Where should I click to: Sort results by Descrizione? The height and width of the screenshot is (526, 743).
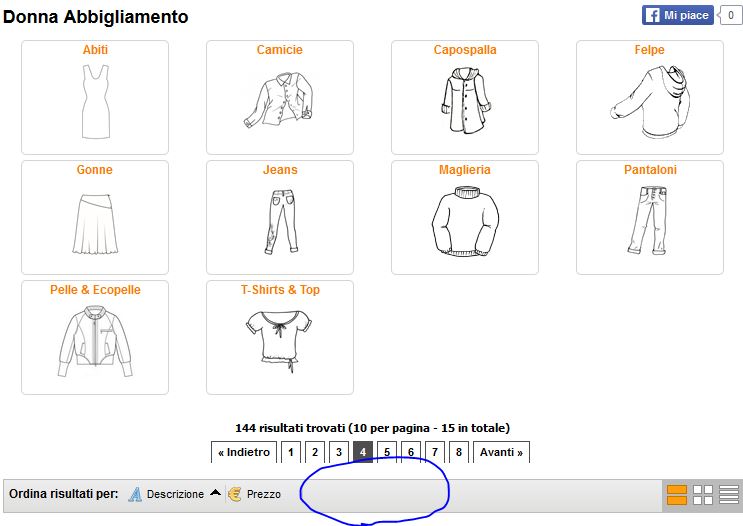click(175, 494)
